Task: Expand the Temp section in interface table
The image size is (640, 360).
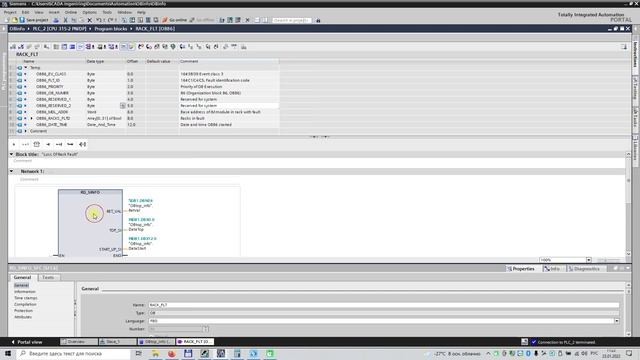Action: [26, 68]
